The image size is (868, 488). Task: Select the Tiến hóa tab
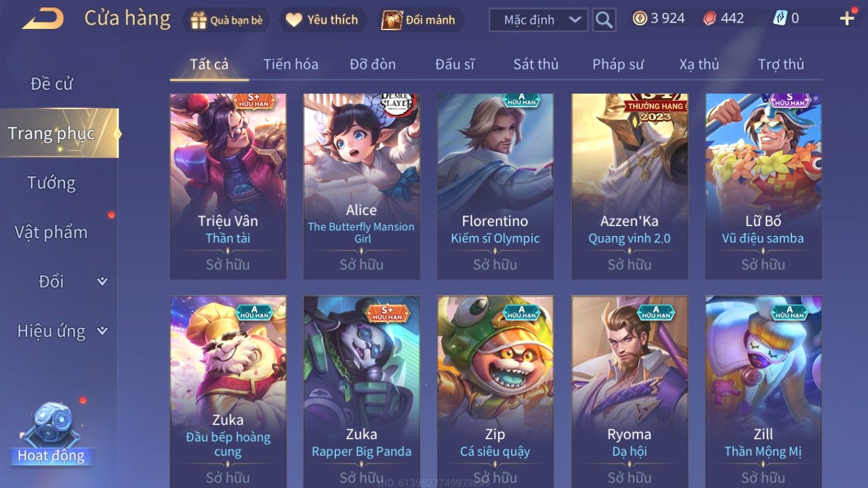pyautogui.click(x=290, y=65)
